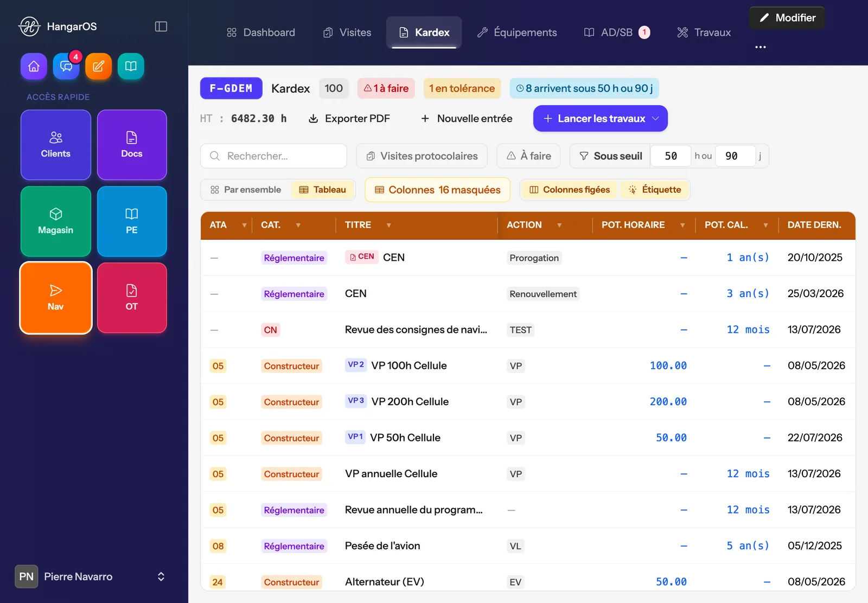
Task: Open the CAT. column filter arrow
Action: (298, 226)
